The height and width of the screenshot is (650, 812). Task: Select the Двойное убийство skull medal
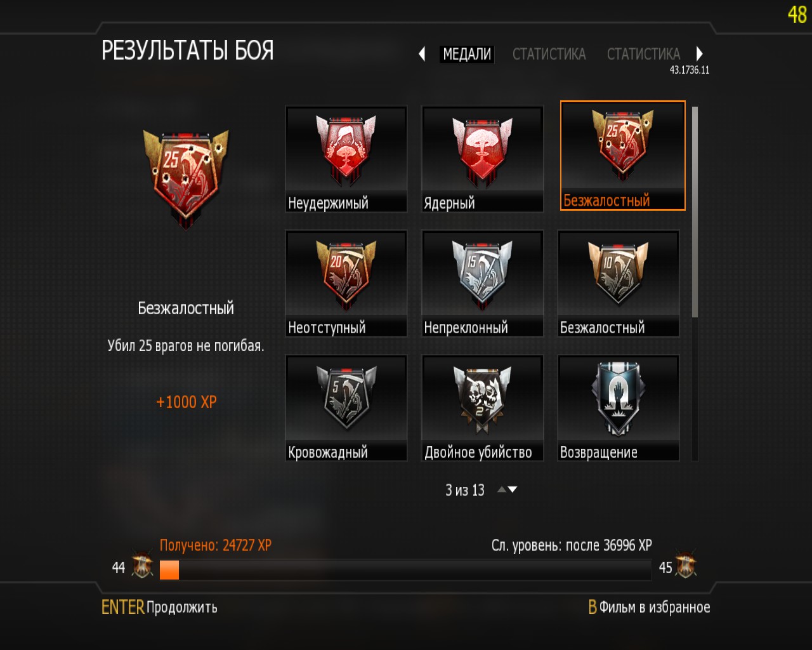[x=482, y=408]
